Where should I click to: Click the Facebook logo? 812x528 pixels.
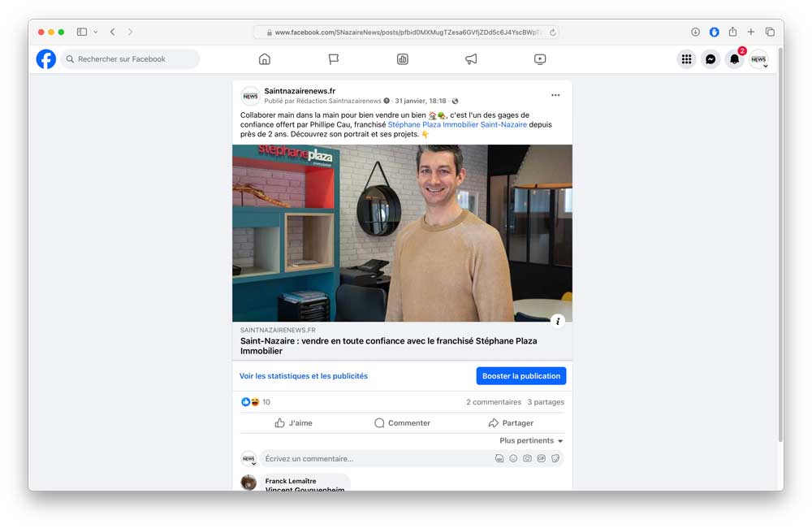pos(46,59)
